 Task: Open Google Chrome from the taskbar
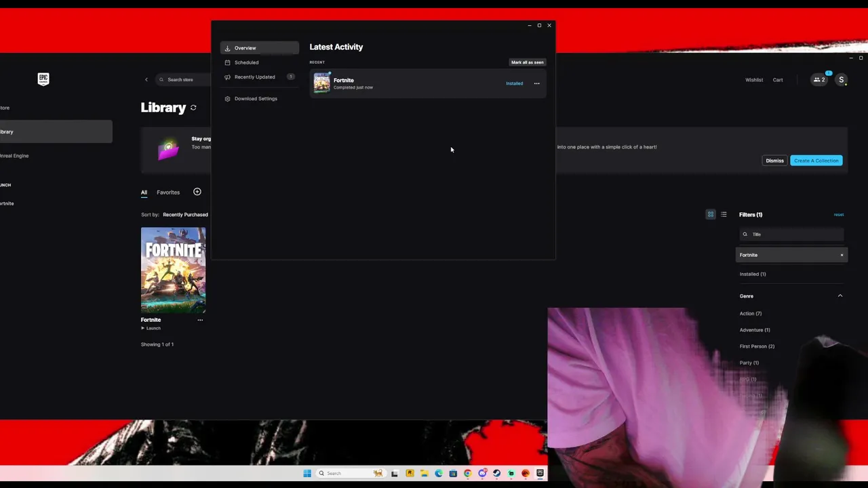(x=467, y=473)
